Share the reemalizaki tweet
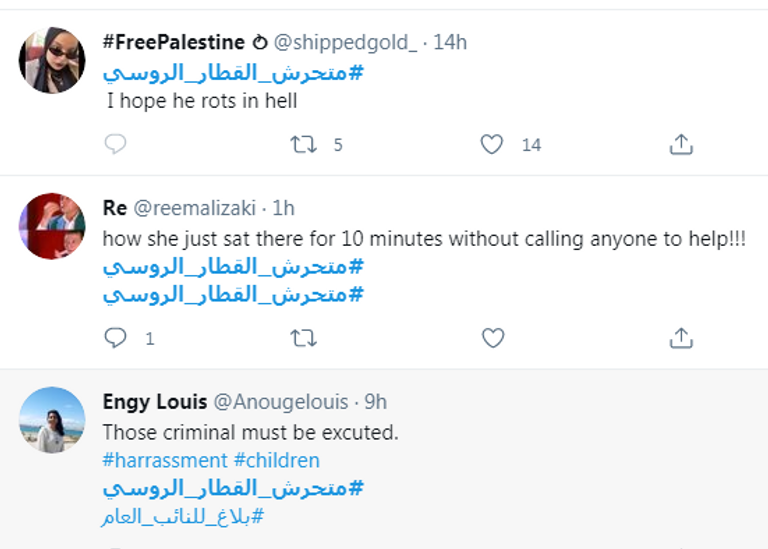The height and width of the screenshot is (549, 768). click(681, 338)
